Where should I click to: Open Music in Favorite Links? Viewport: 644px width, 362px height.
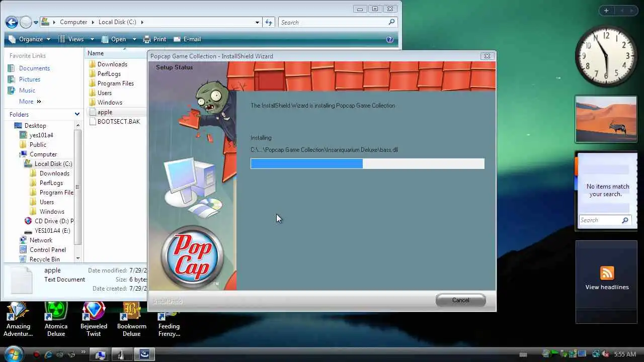click(21, 90)
